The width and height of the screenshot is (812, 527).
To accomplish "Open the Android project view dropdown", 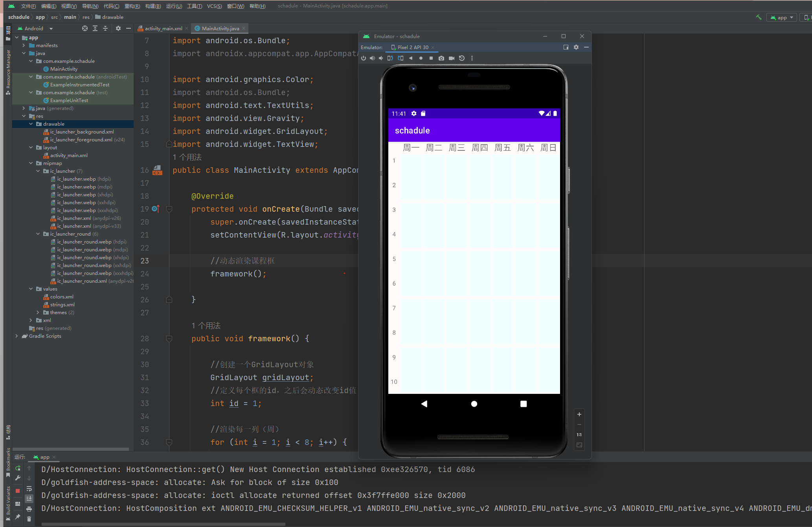I will click(x=51, y=29).
